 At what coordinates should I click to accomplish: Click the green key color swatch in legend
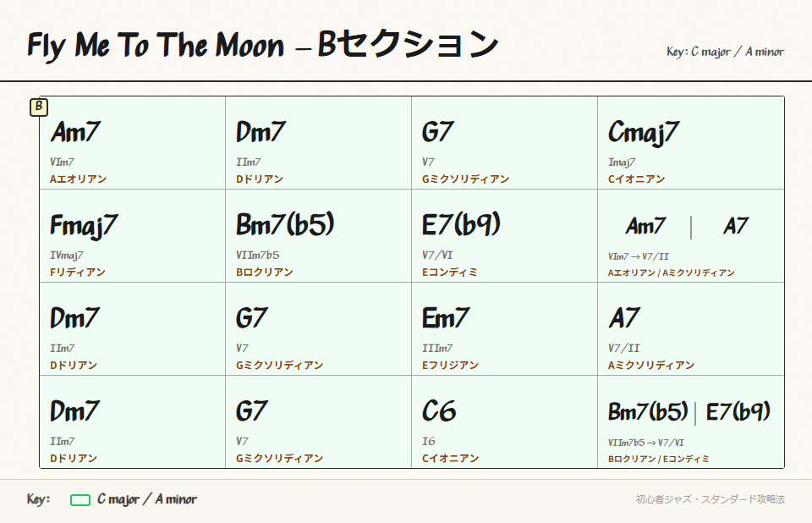[x=80, y=500]
